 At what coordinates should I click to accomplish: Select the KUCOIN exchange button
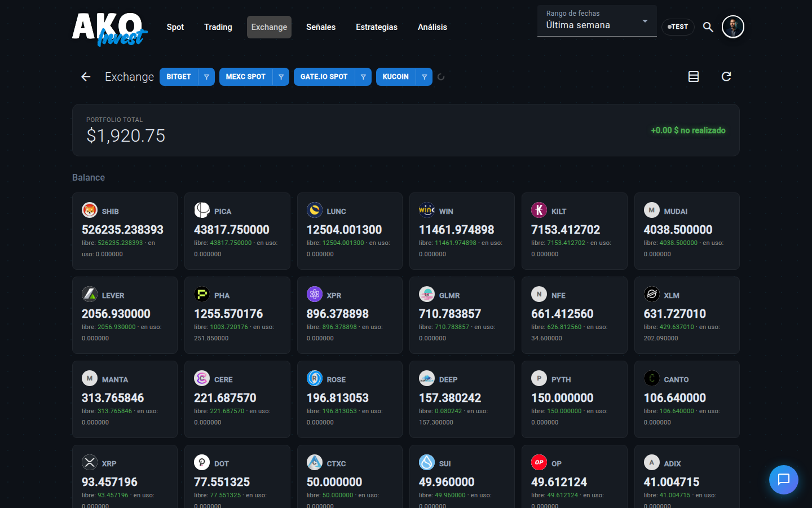[396, 77]
